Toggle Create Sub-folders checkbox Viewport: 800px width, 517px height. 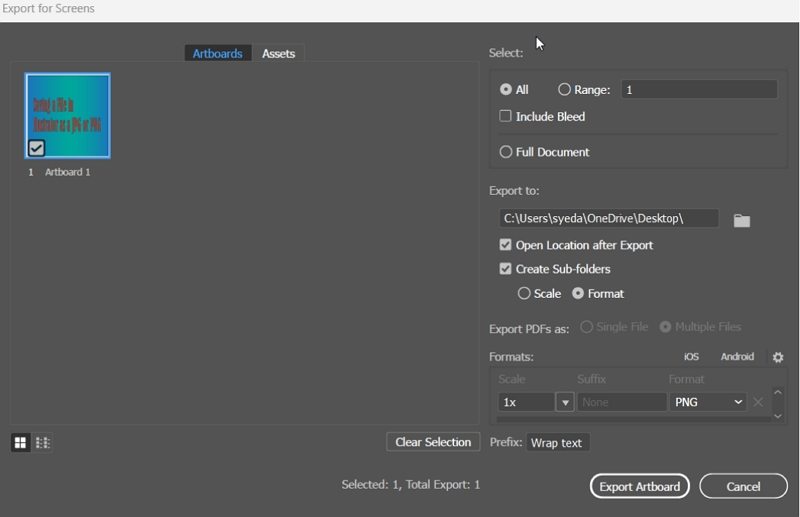[x=505, y=268]
